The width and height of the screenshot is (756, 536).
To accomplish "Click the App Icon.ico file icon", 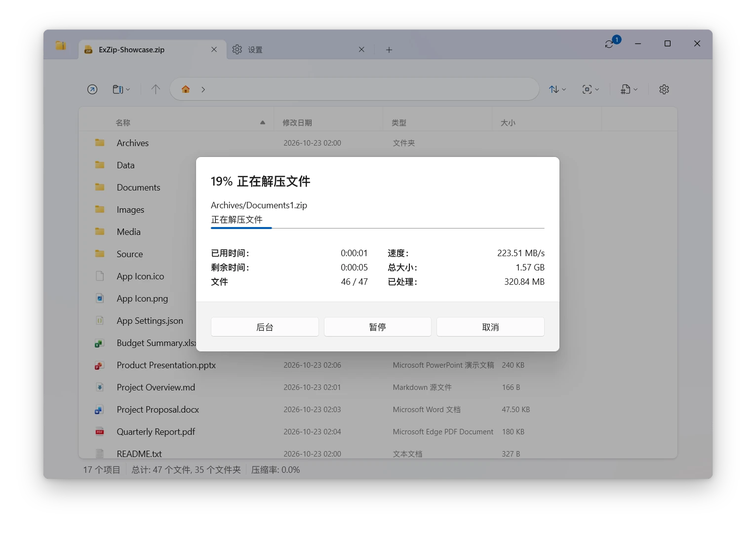I will click(100, 276).
